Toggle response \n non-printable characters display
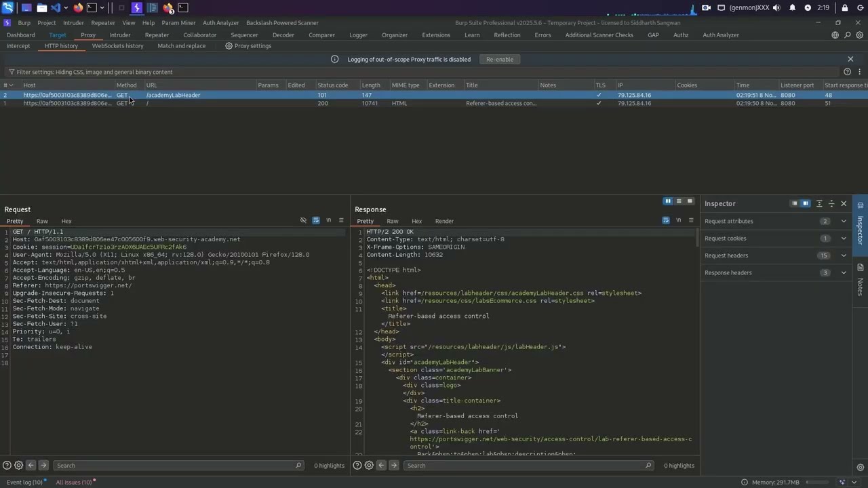The width and height of the screenshot is (868, 488). click(x=679, y=220)
